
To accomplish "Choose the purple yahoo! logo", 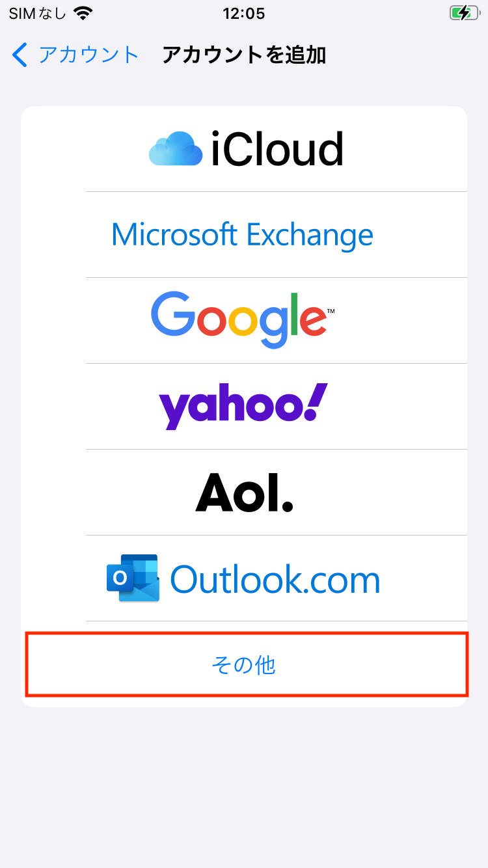I will [x=243, y=406].
